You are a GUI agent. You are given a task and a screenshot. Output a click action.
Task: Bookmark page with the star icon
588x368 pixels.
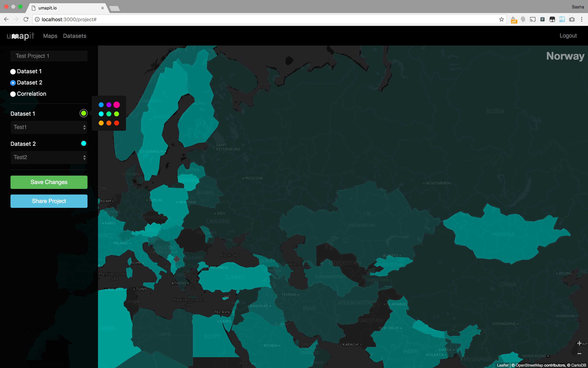coord(502,19)
